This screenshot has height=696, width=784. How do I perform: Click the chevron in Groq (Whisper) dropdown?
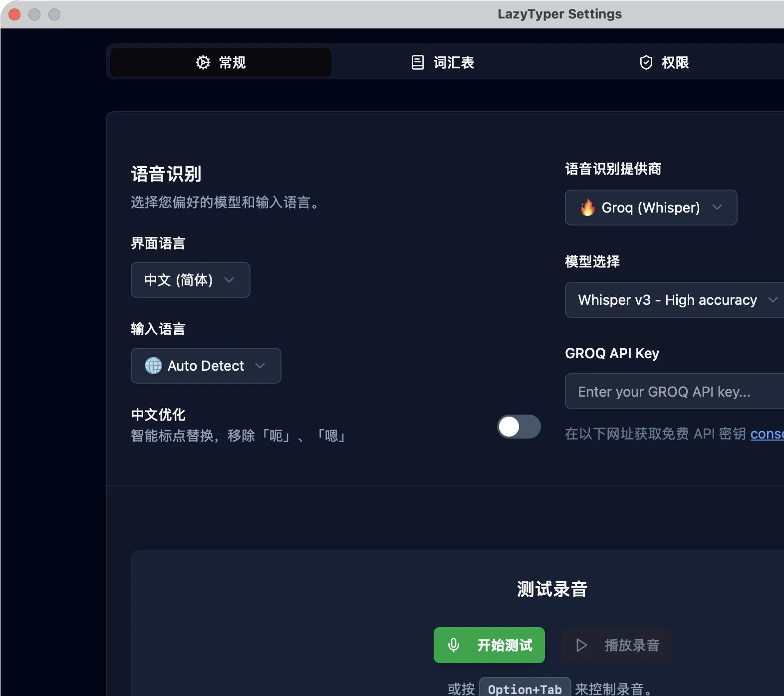tap(717, 207)
